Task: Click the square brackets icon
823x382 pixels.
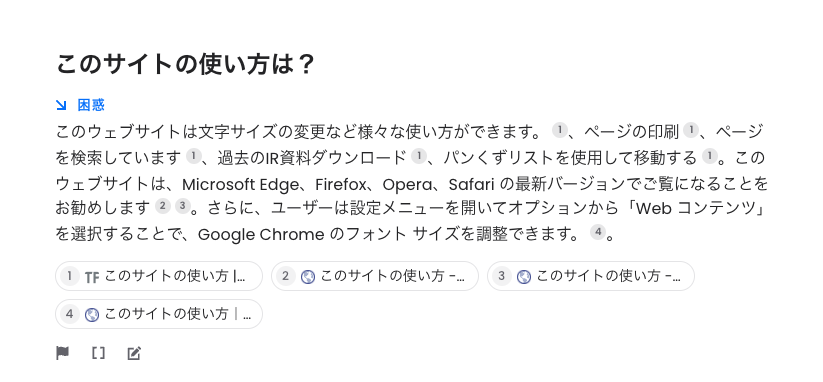Action: click(x=98, y=353)
